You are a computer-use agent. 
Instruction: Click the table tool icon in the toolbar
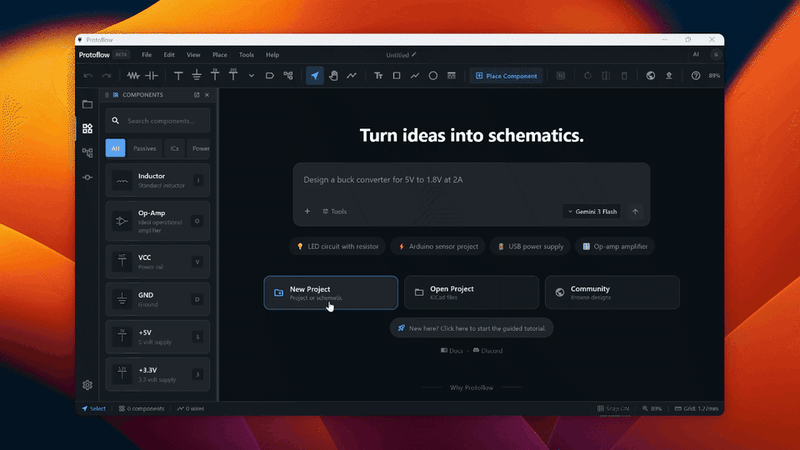point(452,76)
